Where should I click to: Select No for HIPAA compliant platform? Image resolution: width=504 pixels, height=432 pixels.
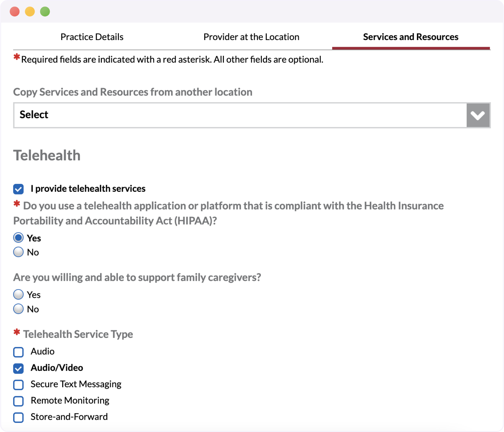[18, 252]
